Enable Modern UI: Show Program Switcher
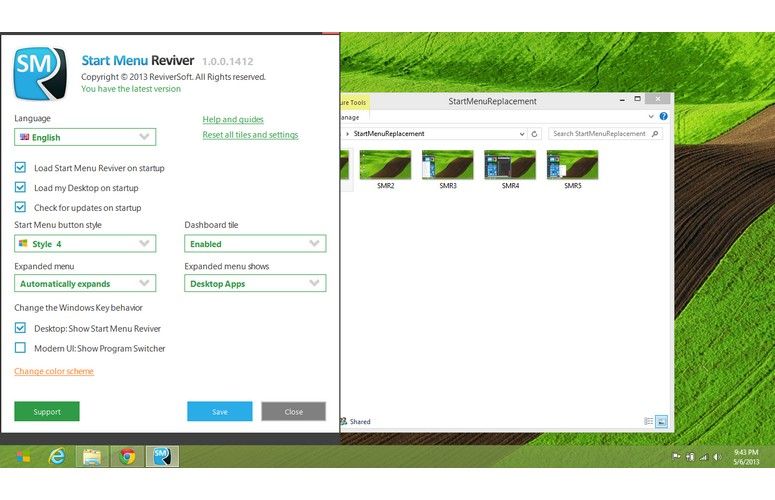The width and height of the screenshot is (775, 500). point(20,348)
